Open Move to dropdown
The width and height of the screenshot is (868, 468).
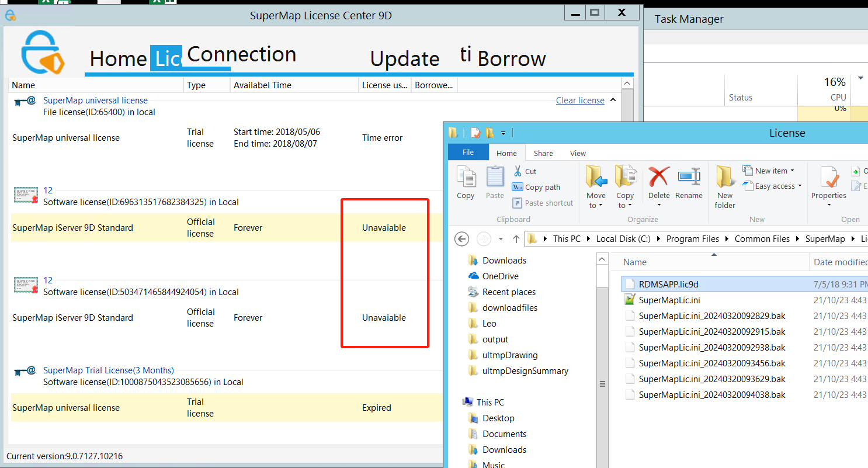pos(596,200)
